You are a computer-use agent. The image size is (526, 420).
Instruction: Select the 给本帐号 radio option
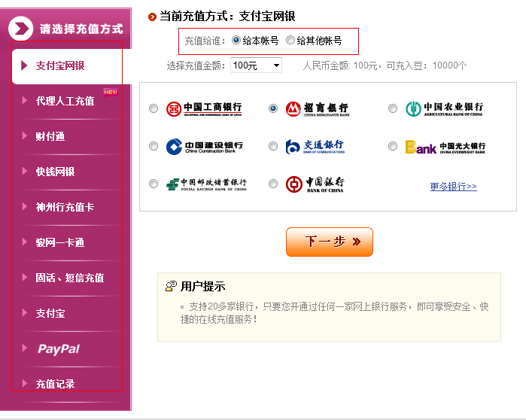pyautogui.click(x=236, y=40)
